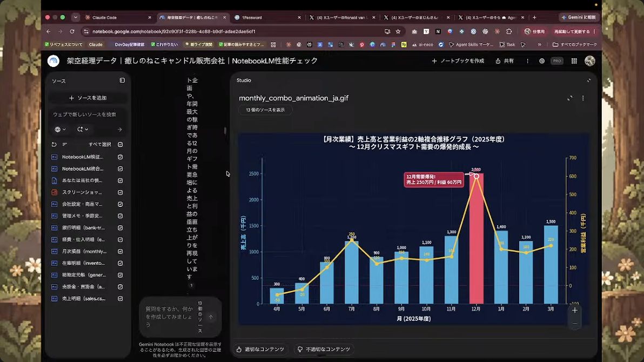This screenshot has height=362, width=644.
Task: Open the source sort/filter icon
Action: pos(64,145)
